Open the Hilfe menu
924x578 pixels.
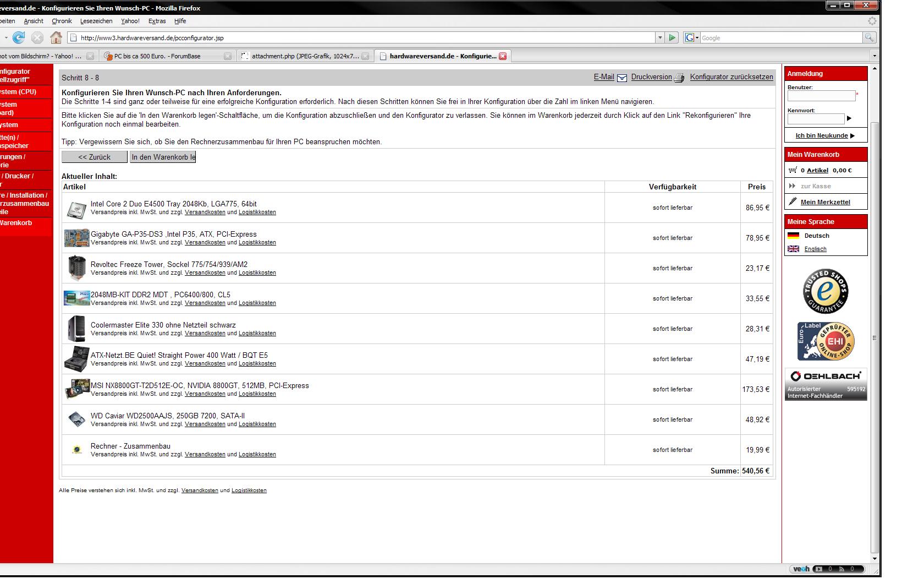click(x=180, y=21)
